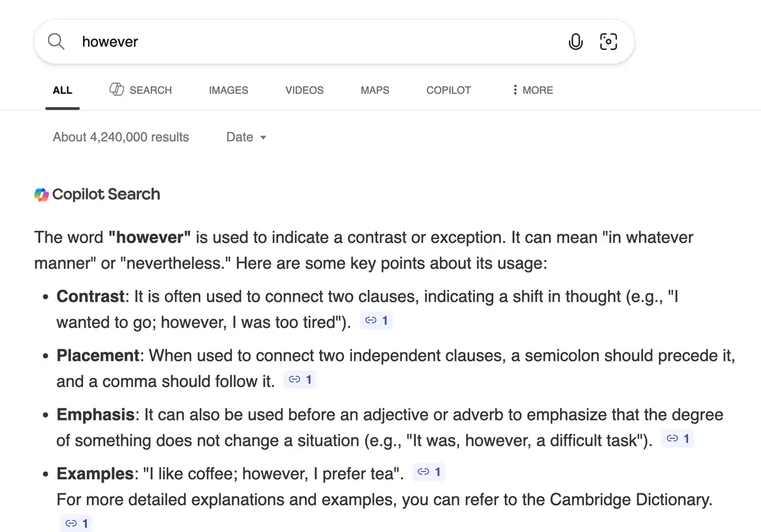
Task: Click the Copilot Search heading
Action: pyautogui.click(x=106, y=195)
